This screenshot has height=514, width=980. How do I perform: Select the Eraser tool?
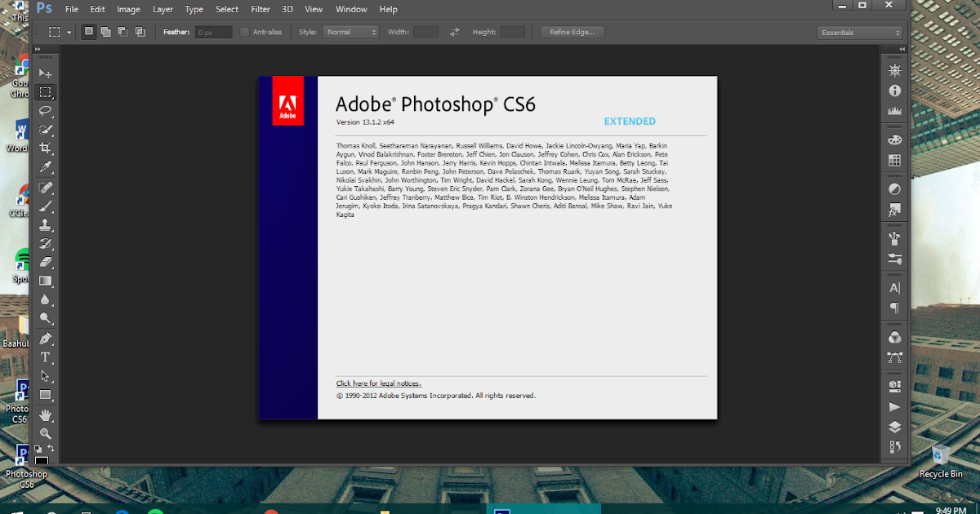point(46,263)
